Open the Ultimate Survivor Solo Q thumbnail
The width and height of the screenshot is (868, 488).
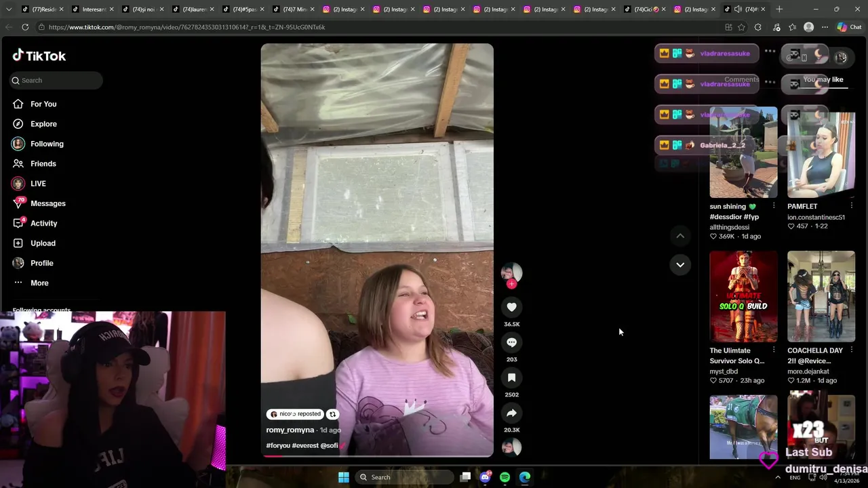click(743, 296)
